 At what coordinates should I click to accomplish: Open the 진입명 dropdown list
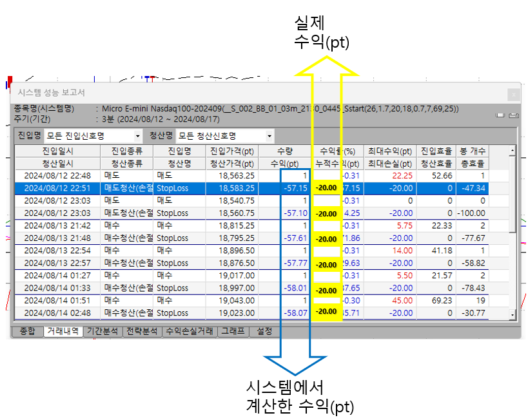tap(138, 136)
